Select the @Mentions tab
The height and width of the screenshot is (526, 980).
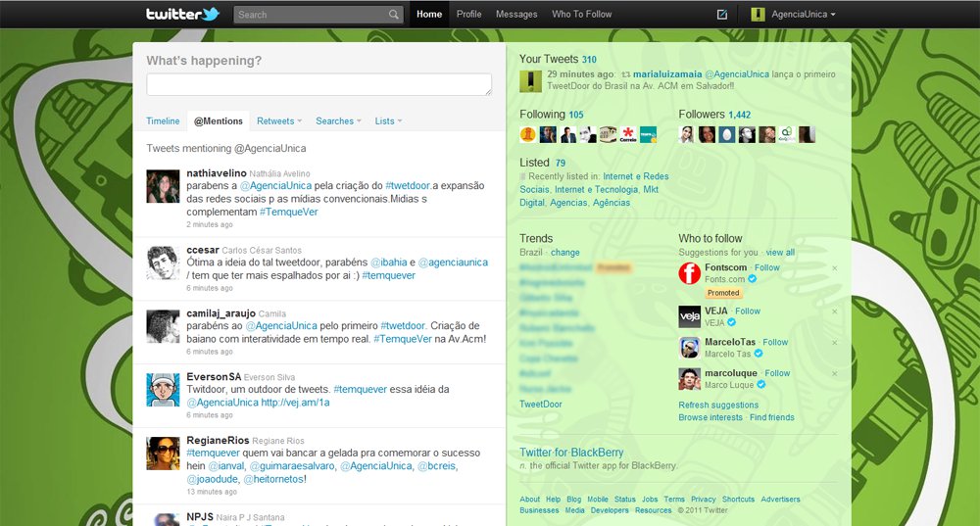tap(219, 121)
